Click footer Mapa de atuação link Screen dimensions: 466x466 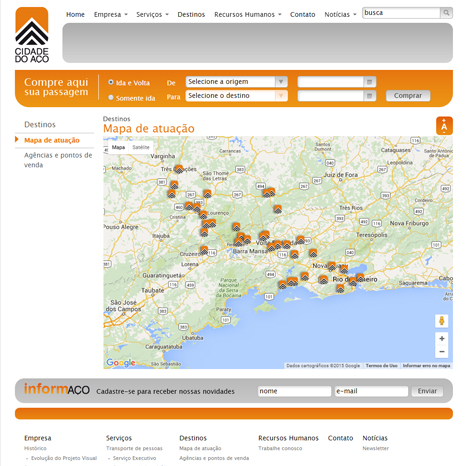[x=200, y=448]
